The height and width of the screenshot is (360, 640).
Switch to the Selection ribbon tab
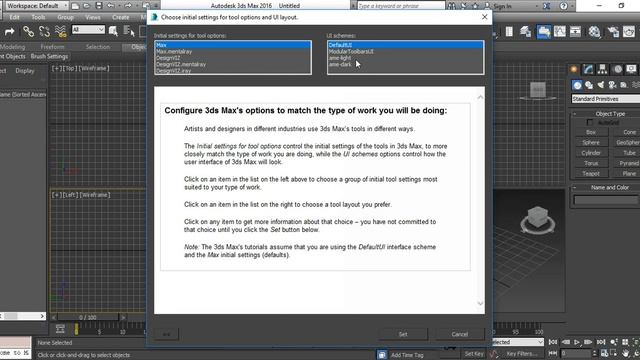coord(98,47)
